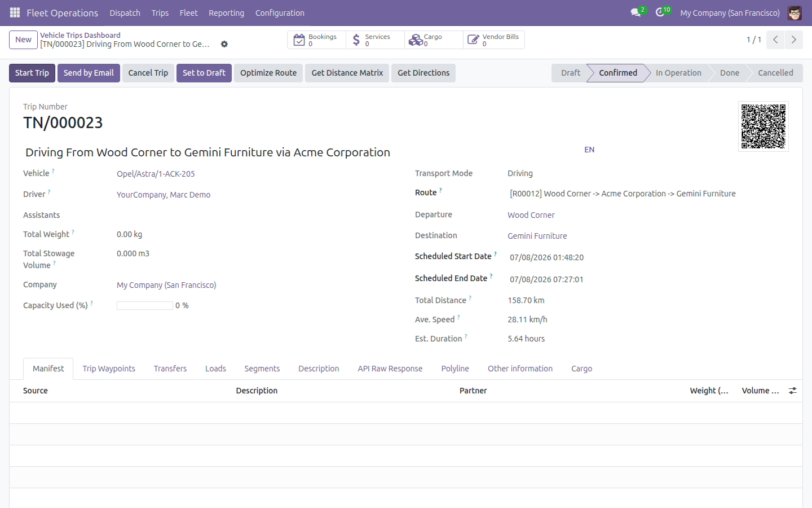The height and width of the screenshot is (508, 812).
Task: Click Optimize Route button
Action: pos(268,73)
